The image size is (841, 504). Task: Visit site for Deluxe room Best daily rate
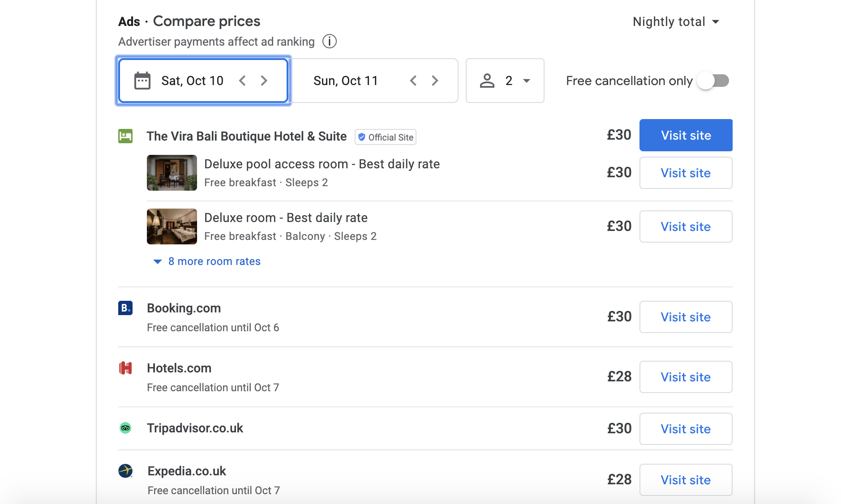(686, 226)
